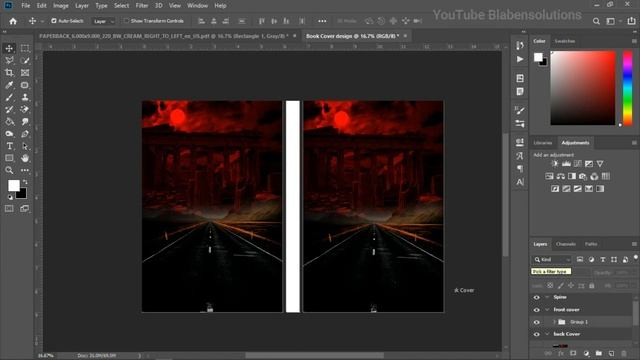Viewport: 640px width, 360px height.
Task: Hide the front cover layer group
Action: coord(536,310)
